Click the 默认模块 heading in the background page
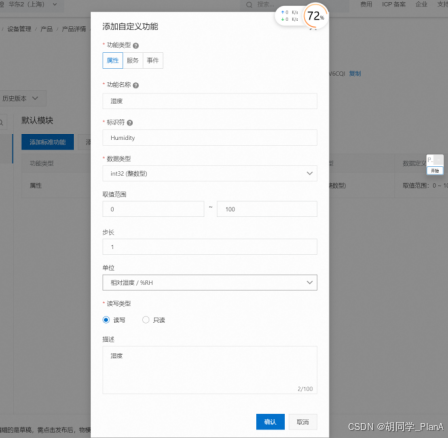This screenshot has width=448, height=439. pyautogui.click(x=37, y=120)
